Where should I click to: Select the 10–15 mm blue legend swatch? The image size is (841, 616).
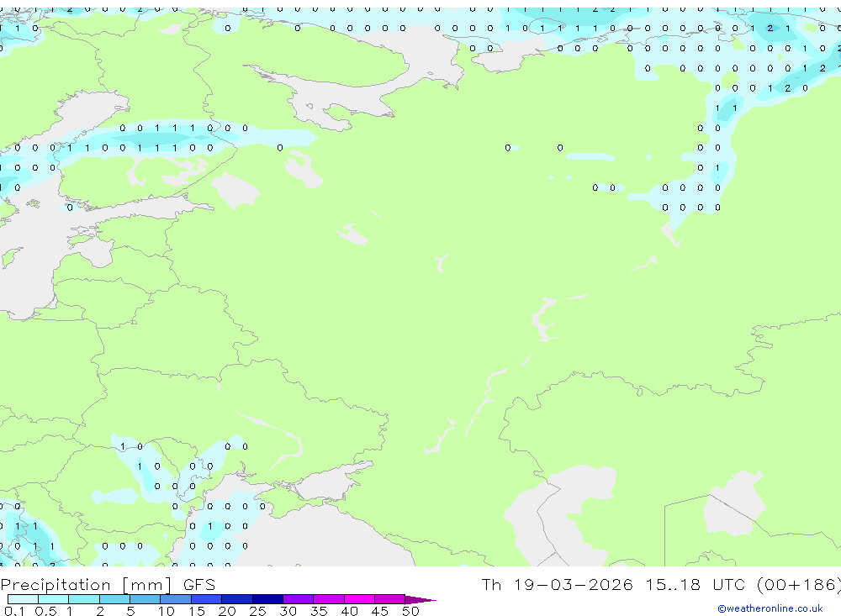[x=176, y=599]
